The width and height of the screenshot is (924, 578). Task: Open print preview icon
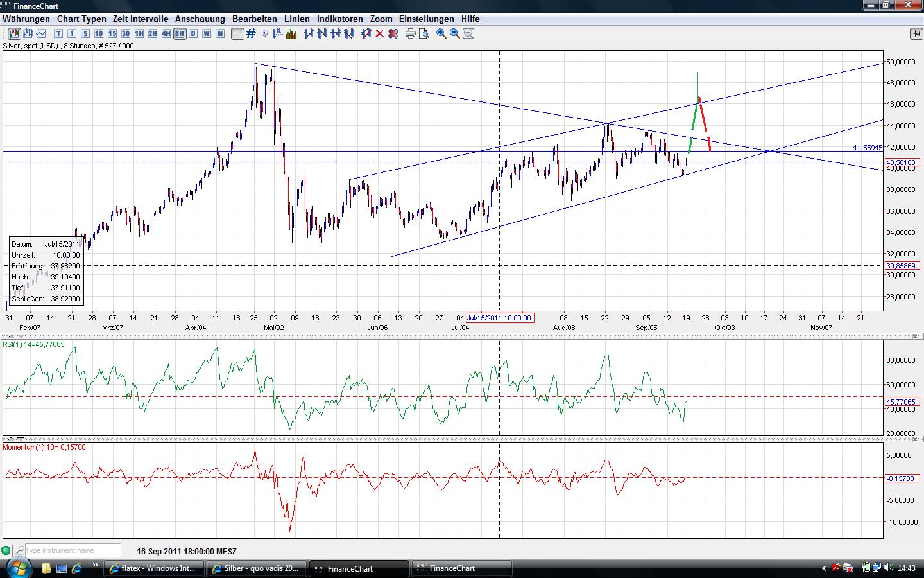424,33
